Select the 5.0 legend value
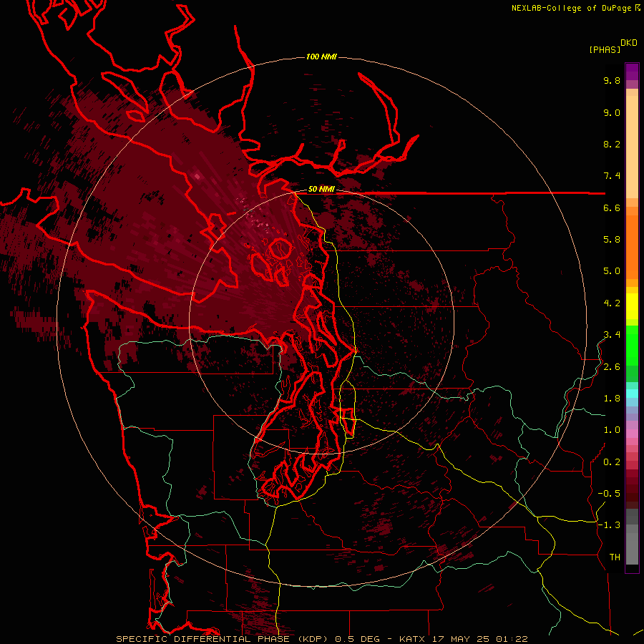This screenshot has width=644, height=644. (x=612, y=271)
